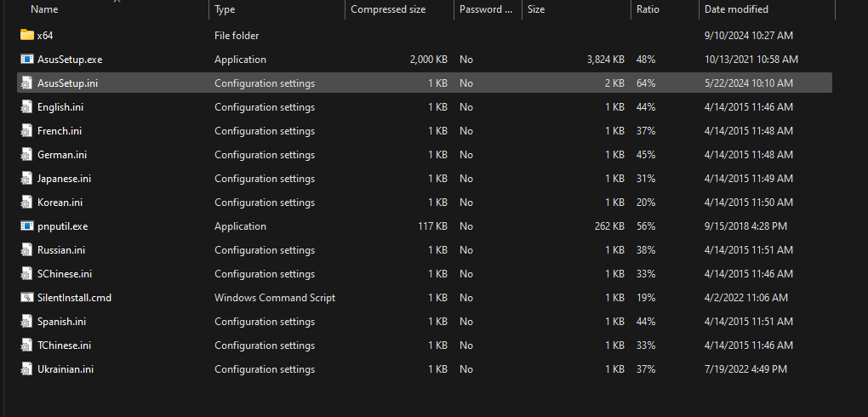Click the 19% ratio value
Image resolution: width=868 pixels, height=417 pixels.
point(646,297)
